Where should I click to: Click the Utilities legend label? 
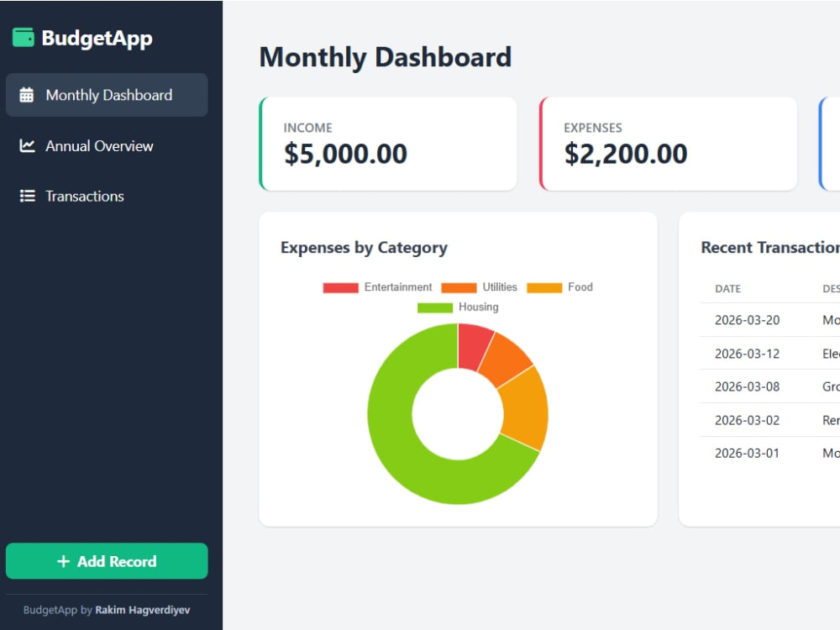pyautogui.click(x=500, y=287)
